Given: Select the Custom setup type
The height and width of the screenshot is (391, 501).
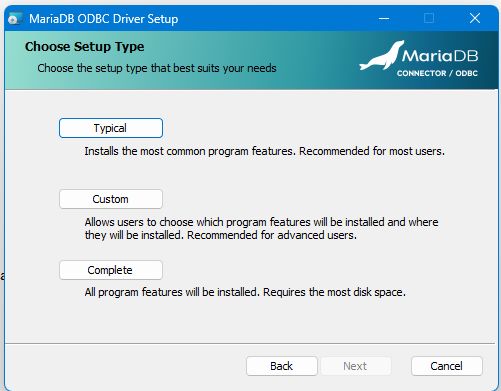Looking at the screenshot, I should [111, 199].
